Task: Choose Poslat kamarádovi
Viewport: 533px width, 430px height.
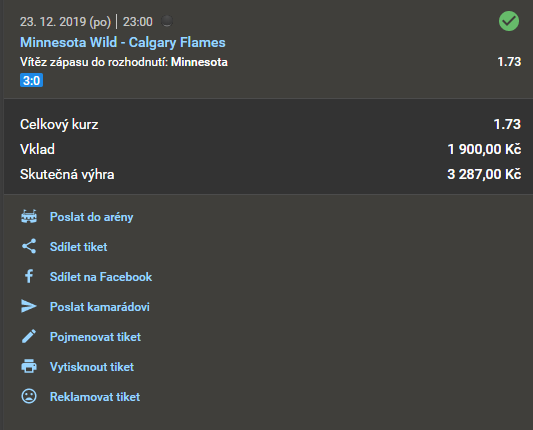Action: click(x=100, y=307)
